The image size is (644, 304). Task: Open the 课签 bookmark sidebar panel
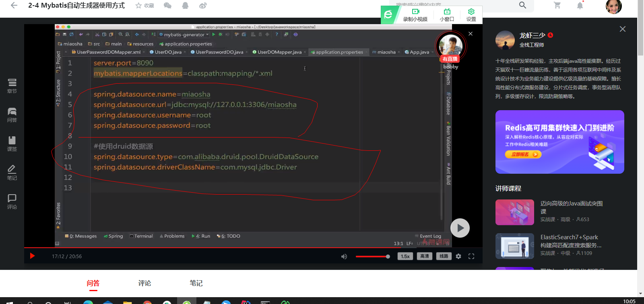pos(12,144)
